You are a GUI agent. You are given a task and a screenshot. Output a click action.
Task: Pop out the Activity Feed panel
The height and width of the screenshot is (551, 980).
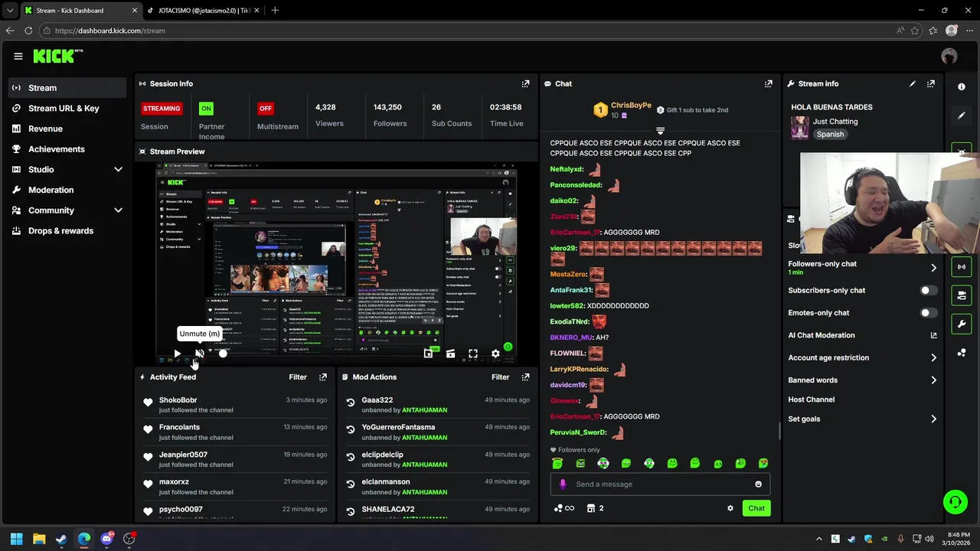click(323, 377)
